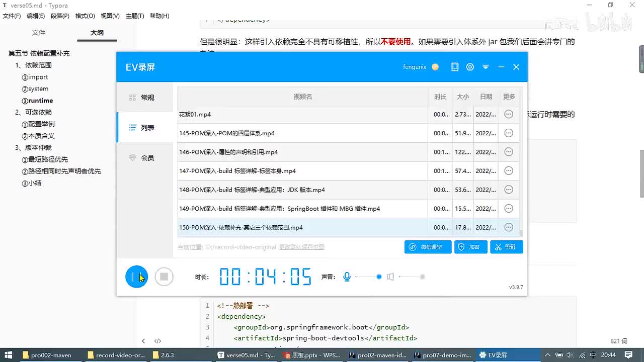This screenshot has height=362, width=644.
Task: Switch Typora sidebar to 文件 tab
Action: [x=39, y=33]
